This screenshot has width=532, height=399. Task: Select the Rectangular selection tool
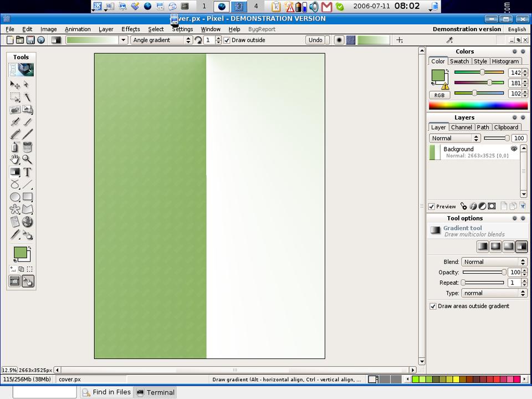coord(15,97)
